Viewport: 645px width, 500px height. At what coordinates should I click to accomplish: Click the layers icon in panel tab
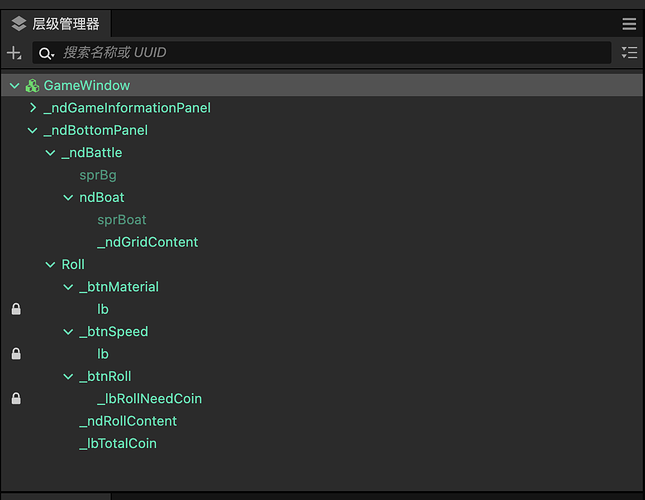tap(19, 24)
